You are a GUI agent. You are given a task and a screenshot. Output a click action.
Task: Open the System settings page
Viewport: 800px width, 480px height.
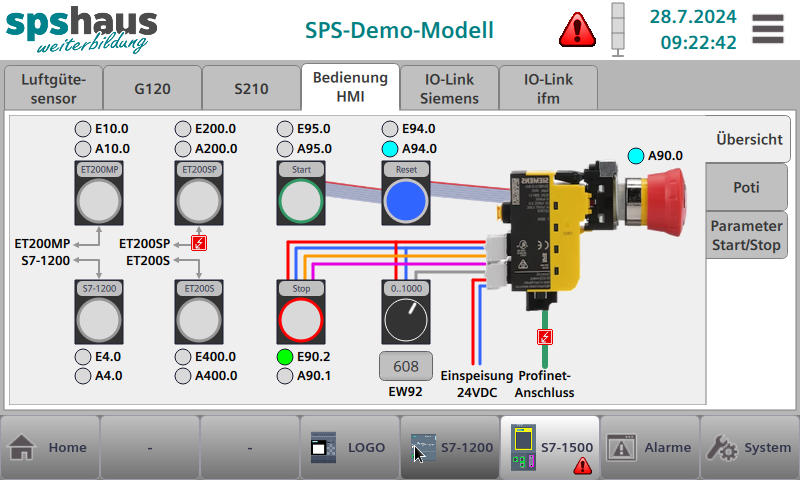[750, 447]
